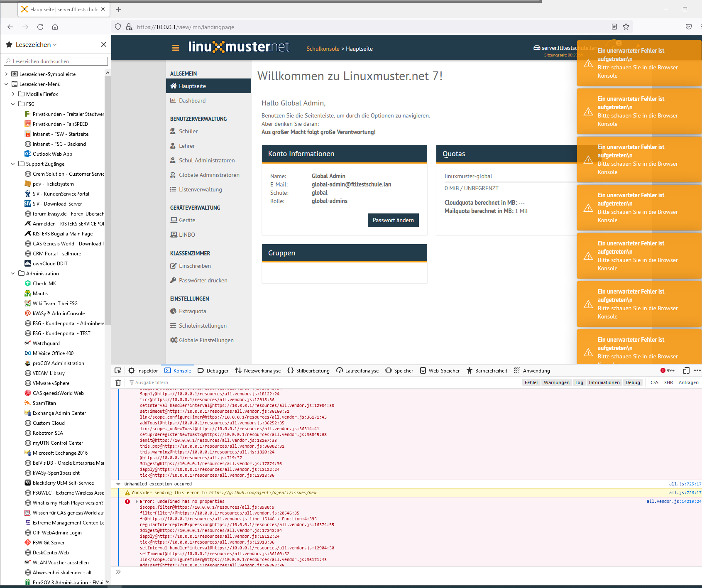Clear console output with trash icon
This screenshot has height=588, width=702.
118,383
